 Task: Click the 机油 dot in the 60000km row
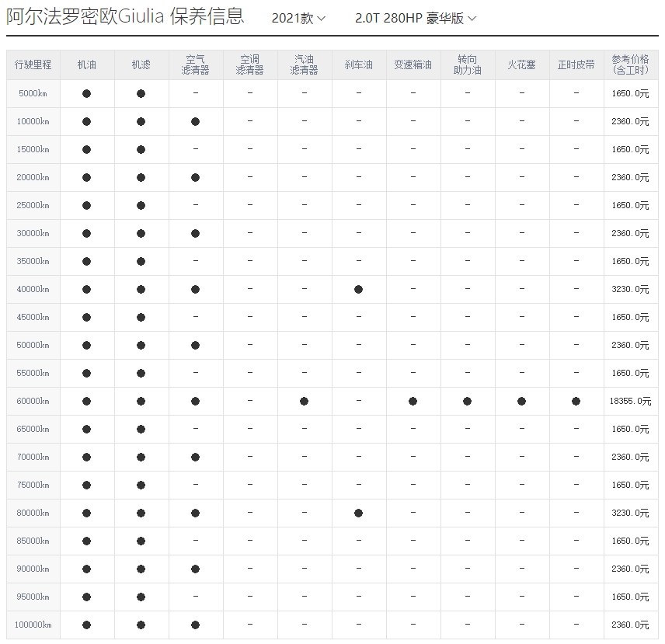click(87, 402)
